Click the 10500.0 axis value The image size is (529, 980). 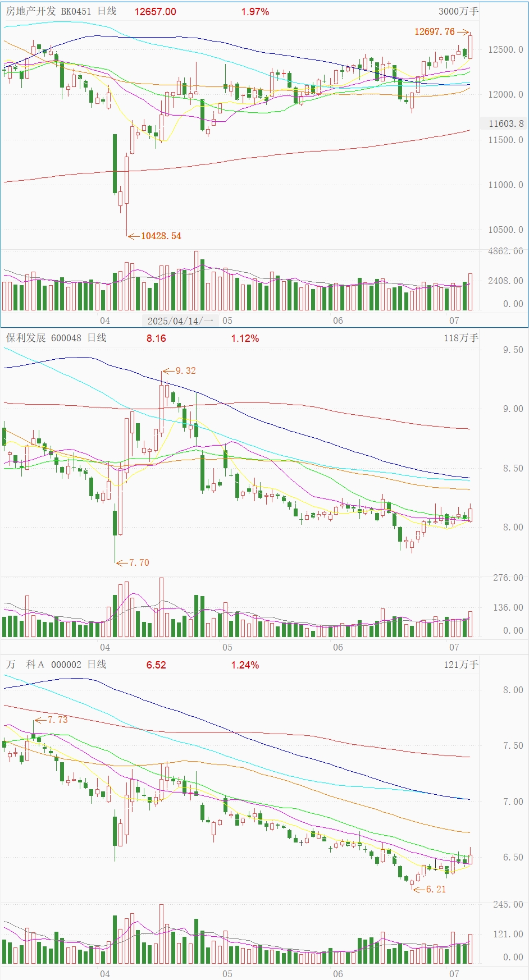(x=505, y=230)
